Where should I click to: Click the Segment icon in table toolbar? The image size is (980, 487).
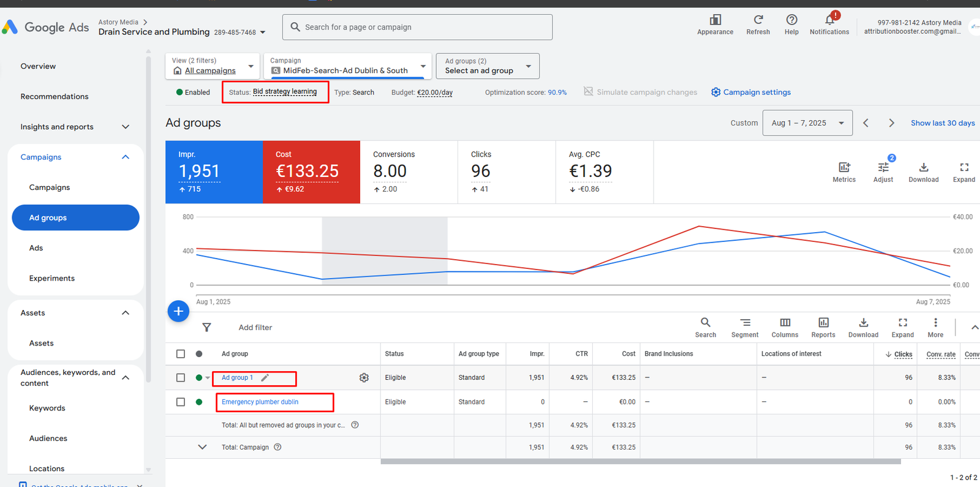click(745, 323)
